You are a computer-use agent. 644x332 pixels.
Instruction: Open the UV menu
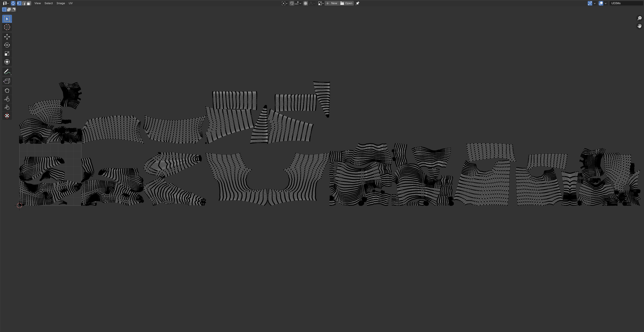(x=70, y=3)
